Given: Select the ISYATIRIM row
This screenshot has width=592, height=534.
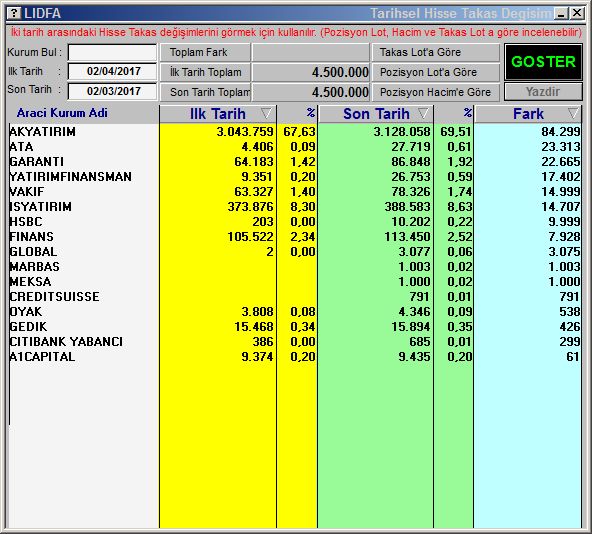Looking at the screenshot, I should point(295,207).
